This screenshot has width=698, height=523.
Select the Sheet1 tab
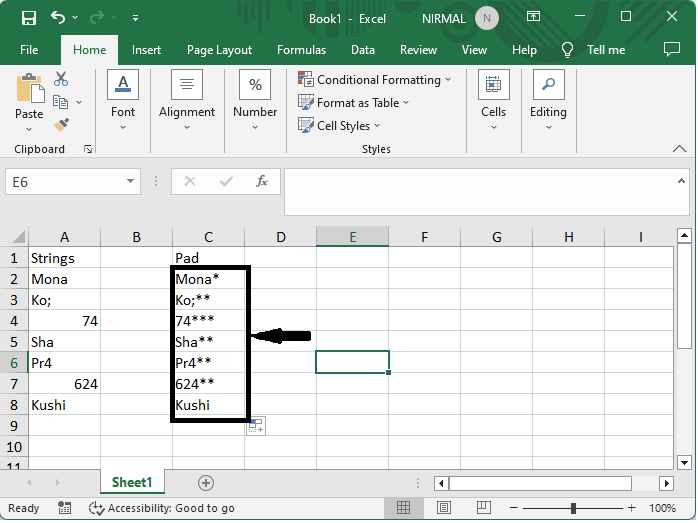tap(132, 483)
